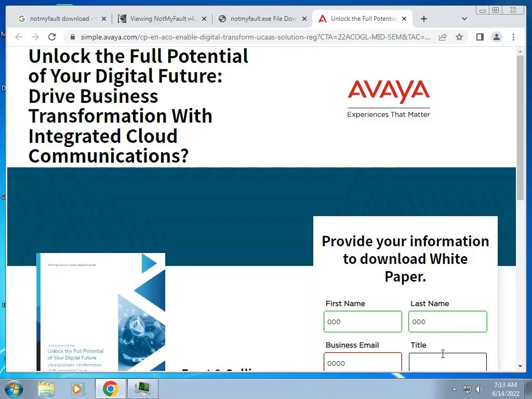Click the Last Name input field
Screen dimensions: 532x399
[x=447, y=321]
